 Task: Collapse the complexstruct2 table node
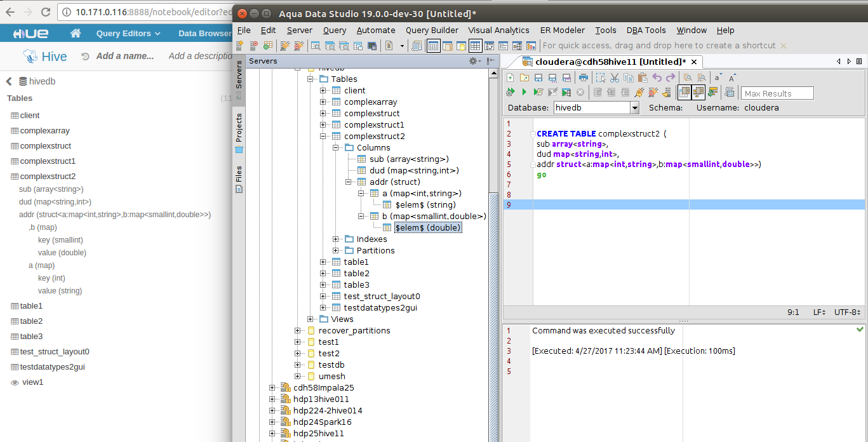point(323,137)
